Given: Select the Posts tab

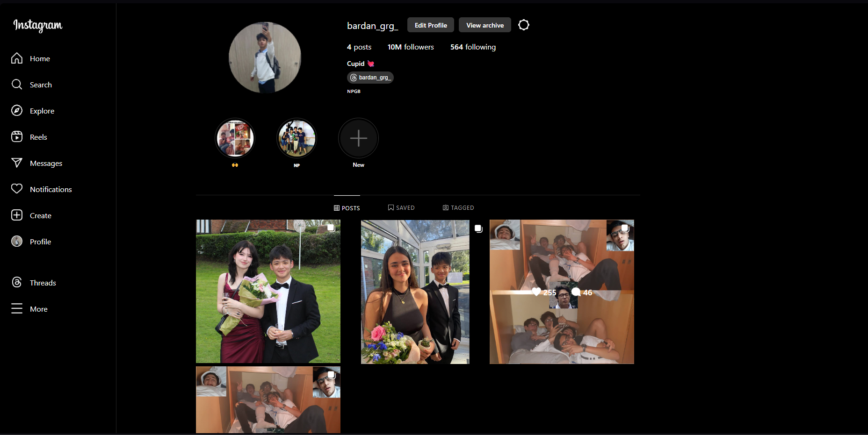Looking at the screenshot, I should 347,208.
